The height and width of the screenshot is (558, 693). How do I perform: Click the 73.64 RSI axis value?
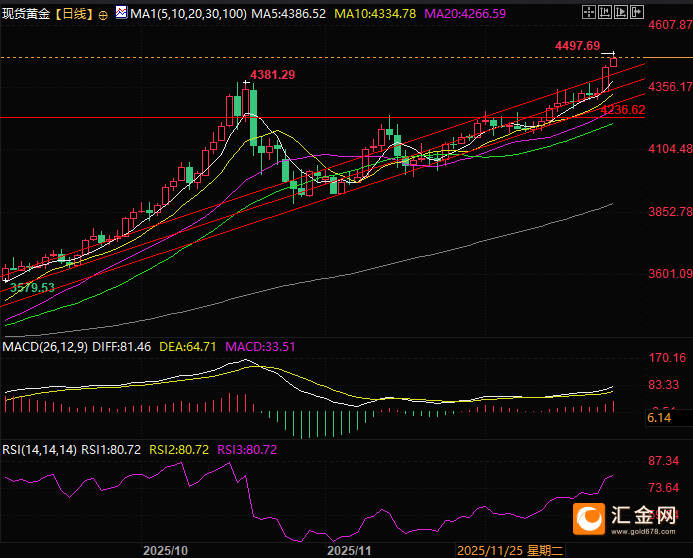[663, 488]
